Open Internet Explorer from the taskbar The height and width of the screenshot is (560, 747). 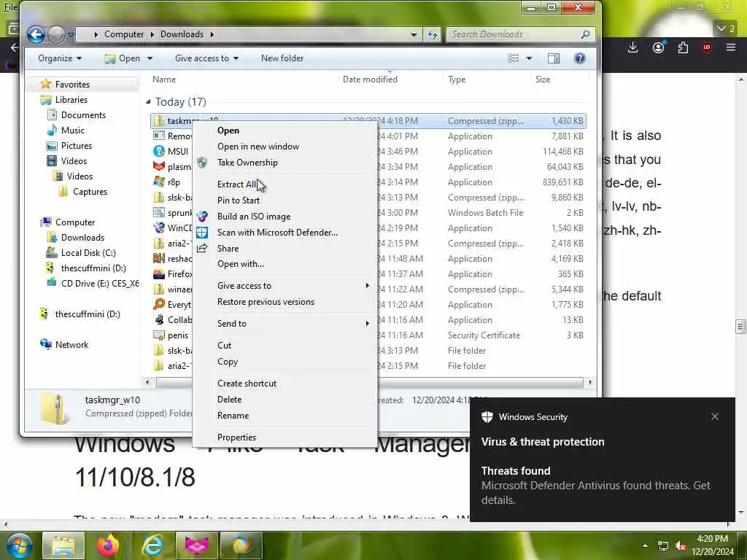pyautogui.click(x=152, y=545)
